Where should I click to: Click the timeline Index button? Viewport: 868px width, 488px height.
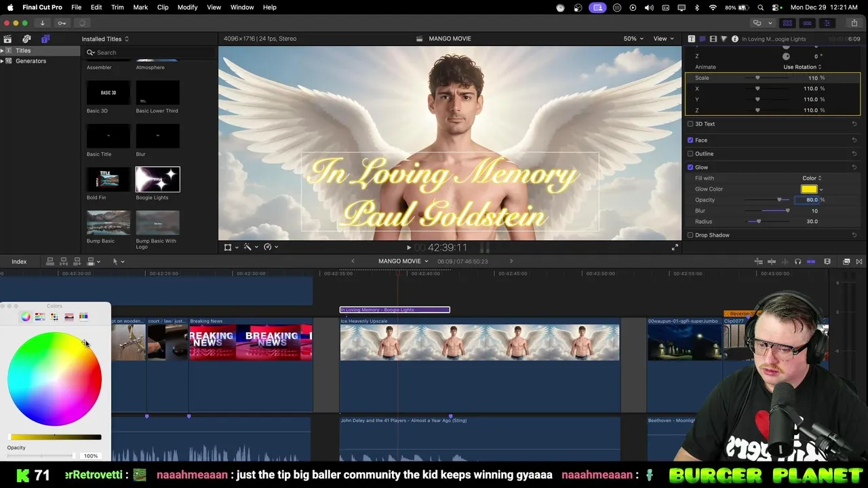tap(19, 262)
